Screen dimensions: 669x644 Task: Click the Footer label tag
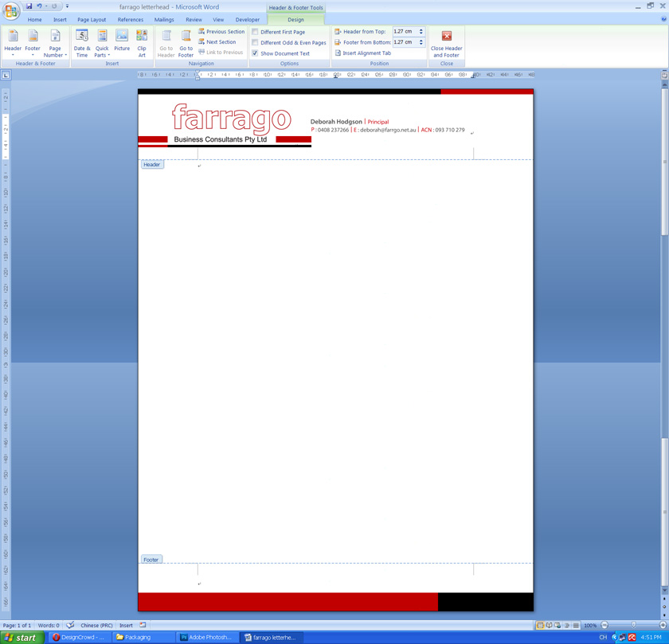151,560
